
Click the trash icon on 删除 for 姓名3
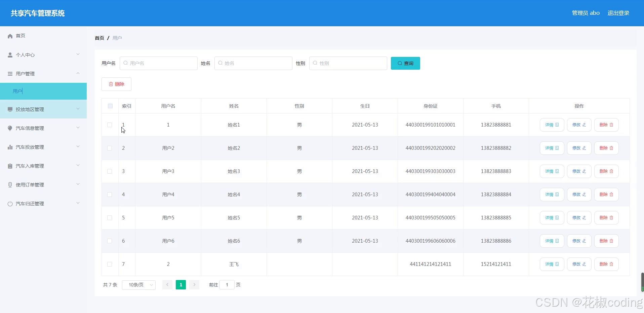[x=611, y=171]
